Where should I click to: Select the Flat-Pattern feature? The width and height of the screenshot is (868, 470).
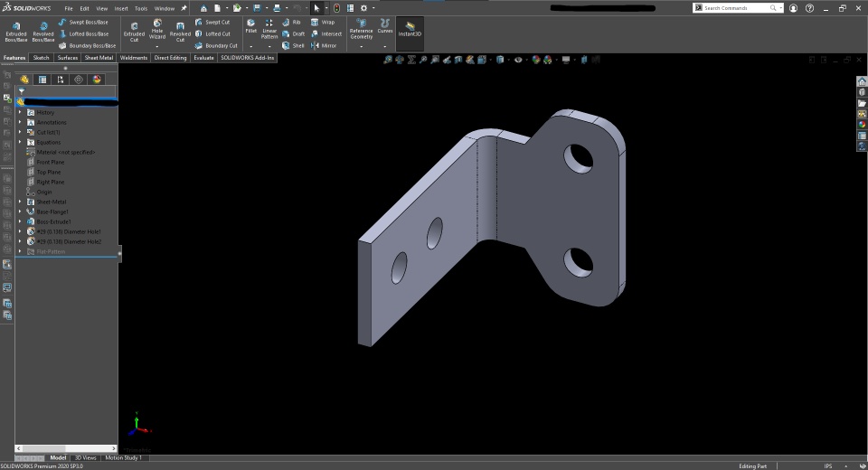point(51,252)
